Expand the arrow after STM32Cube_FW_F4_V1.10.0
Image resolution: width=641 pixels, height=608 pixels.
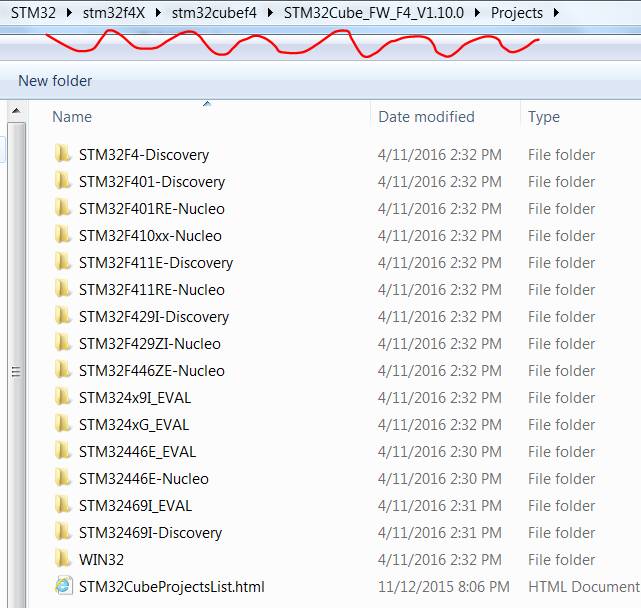[477, 13]
